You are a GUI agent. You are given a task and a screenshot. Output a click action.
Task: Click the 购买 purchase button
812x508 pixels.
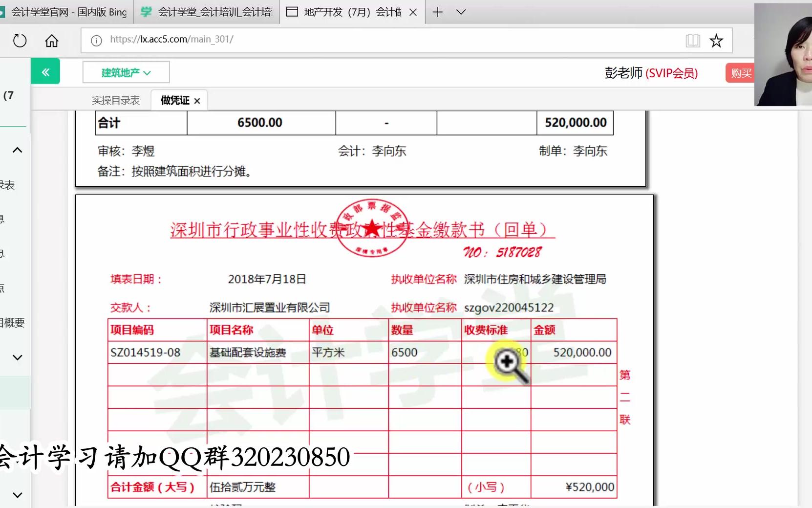click(x=741, y=72)
